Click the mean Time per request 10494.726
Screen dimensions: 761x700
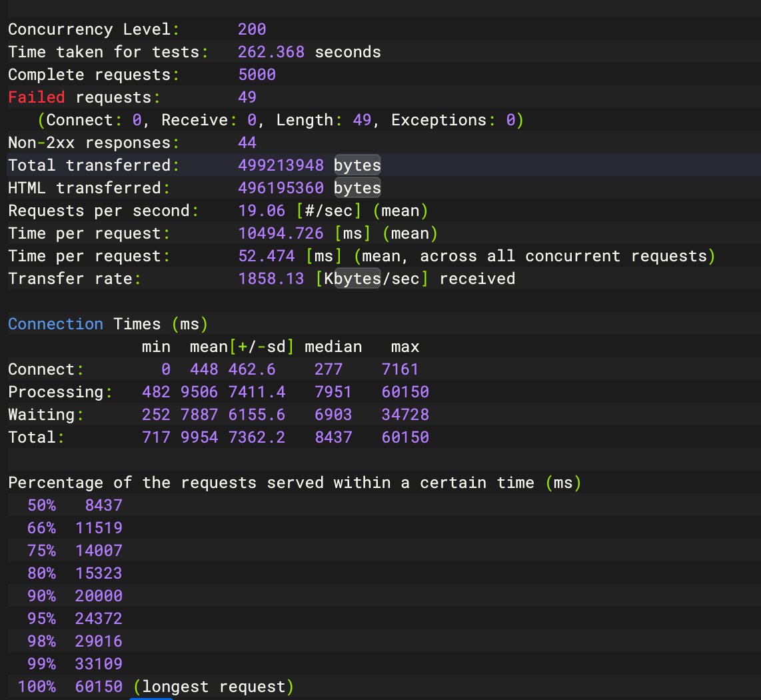pos(280,233)
